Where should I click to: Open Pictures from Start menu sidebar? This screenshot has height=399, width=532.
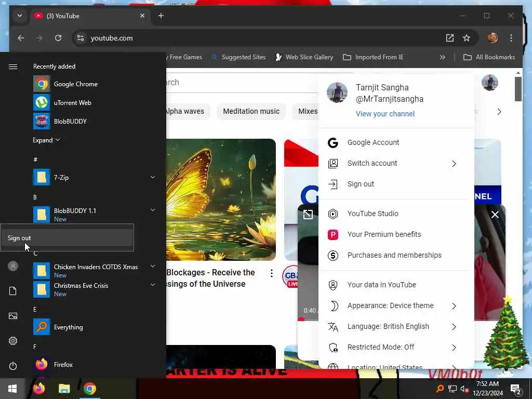click(x=13, y=316)
